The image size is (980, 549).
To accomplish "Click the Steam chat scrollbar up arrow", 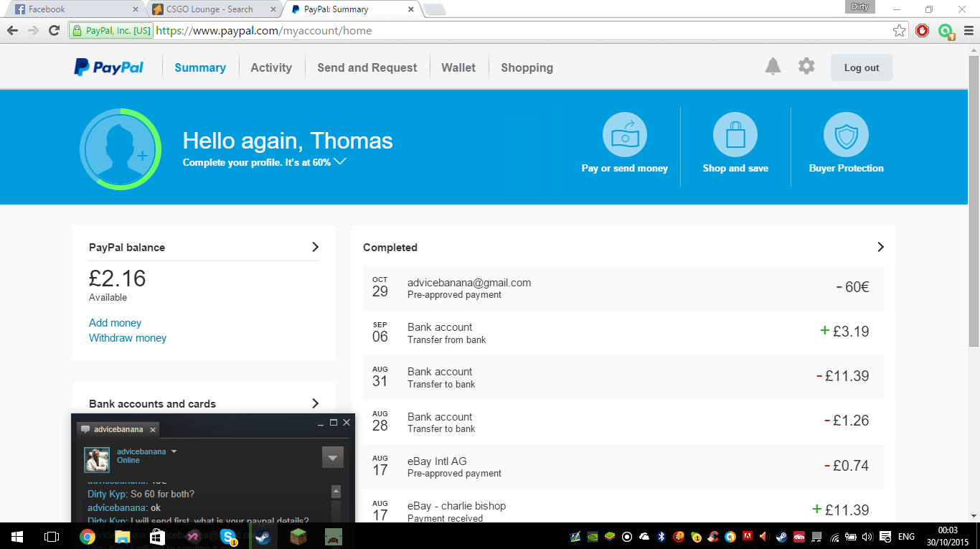I will pos(336,492).
